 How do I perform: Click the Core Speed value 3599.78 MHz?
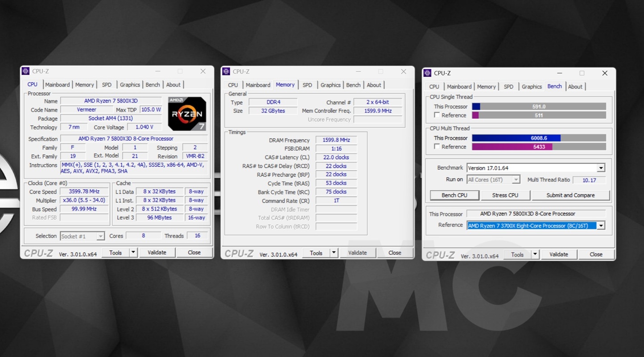pyautogui.click(x=84, y=192)
